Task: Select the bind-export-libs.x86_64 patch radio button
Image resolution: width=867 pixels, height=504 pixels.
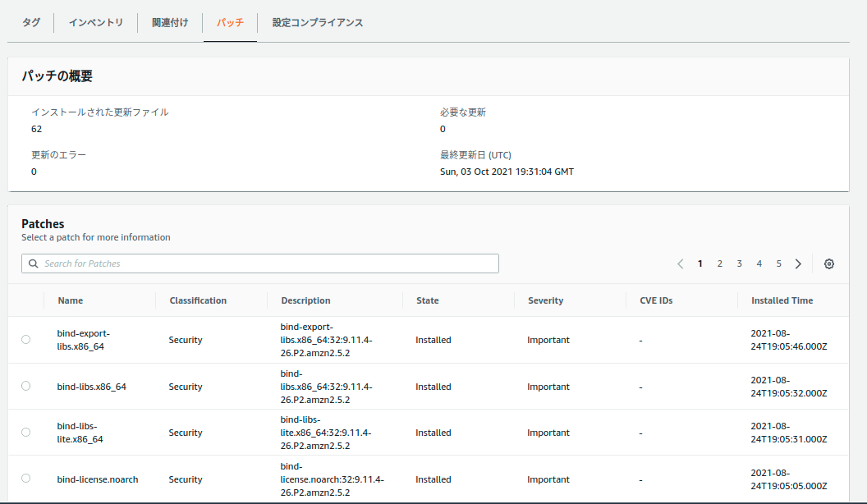Action: click(26, 340)
